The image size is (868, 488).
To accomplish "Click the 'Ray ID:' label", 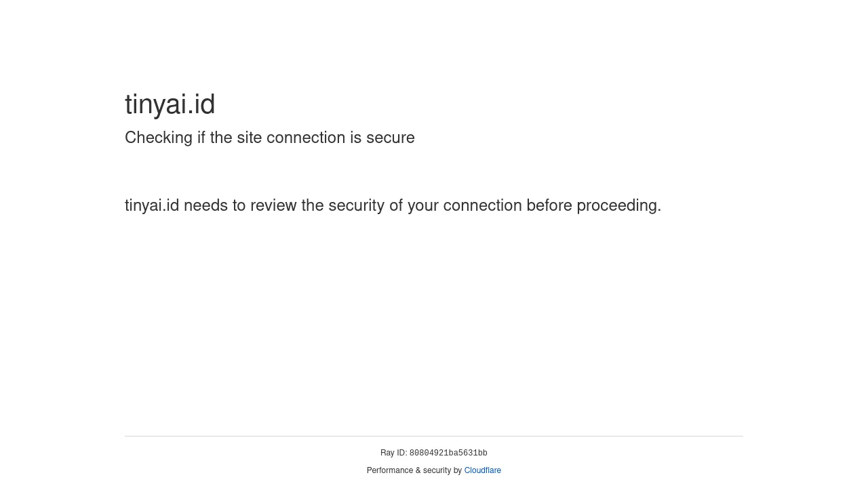I will pos(393,453).
